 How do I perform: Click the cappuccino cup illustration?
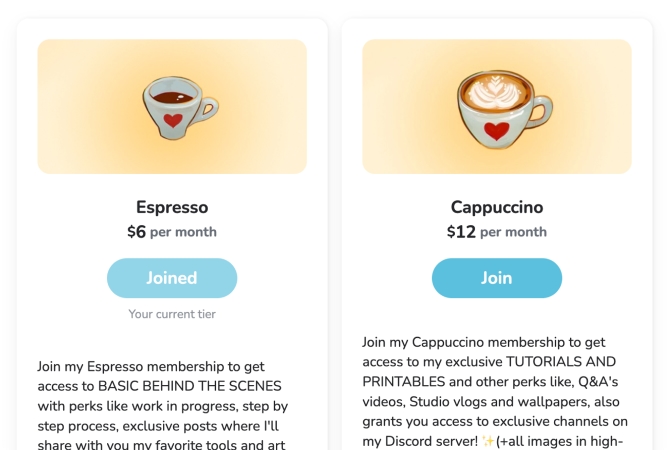(x=496, y=107)
